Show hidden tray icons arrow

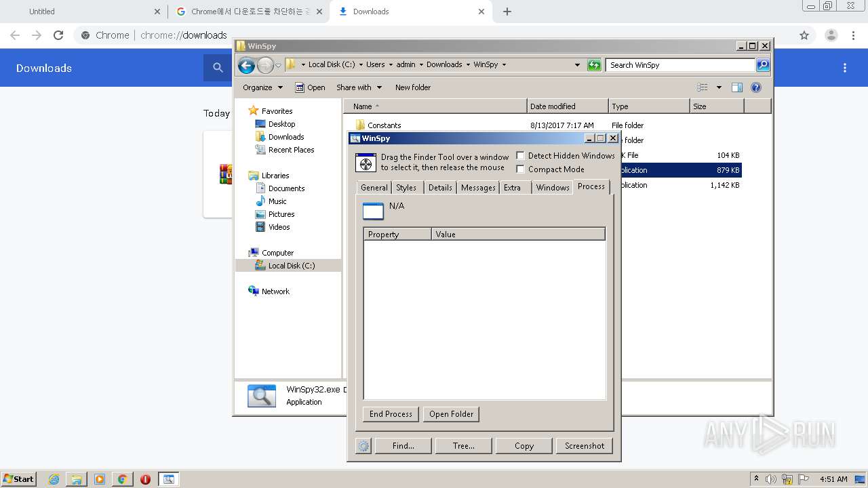[x=756, y=479]
